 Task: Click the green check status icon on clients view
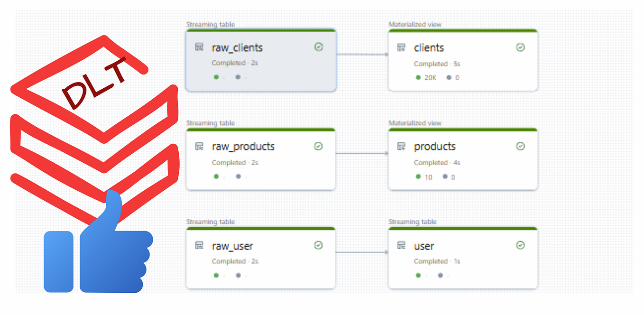point(520,47)
